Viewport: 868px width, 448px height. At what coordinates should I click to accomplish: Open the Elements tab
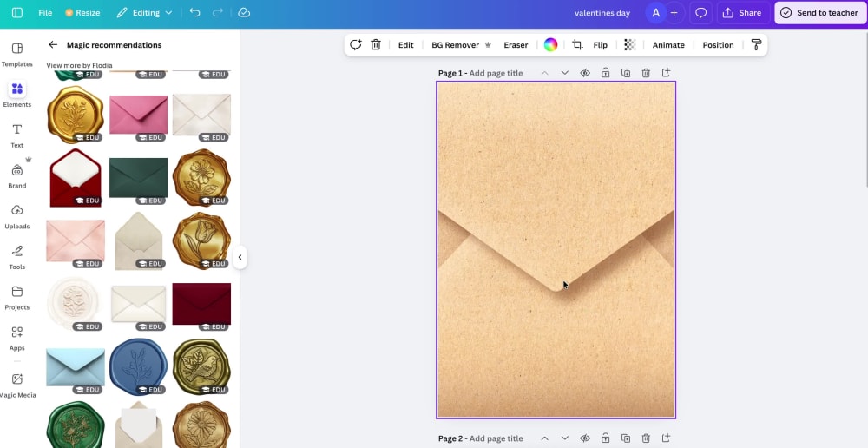point(17,96)
